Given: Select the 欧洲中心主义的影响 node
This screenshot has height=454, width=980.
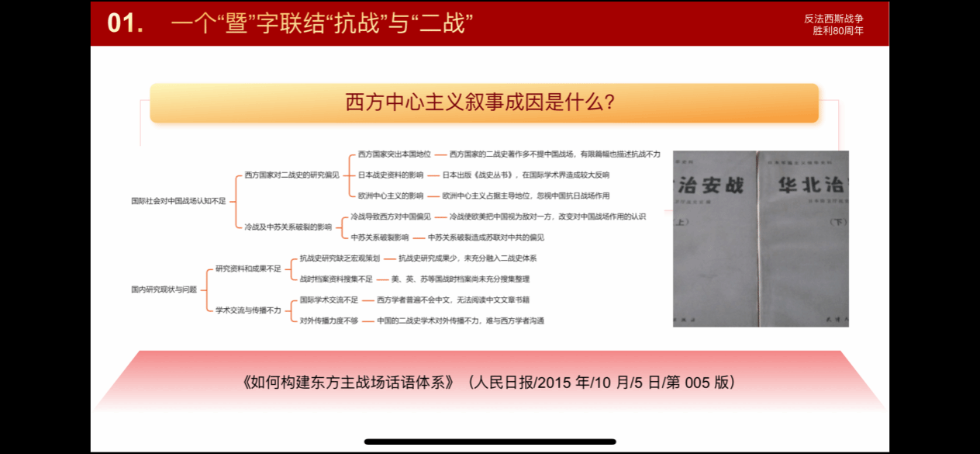Looking at the screenshot, I should tap(391, 196).
